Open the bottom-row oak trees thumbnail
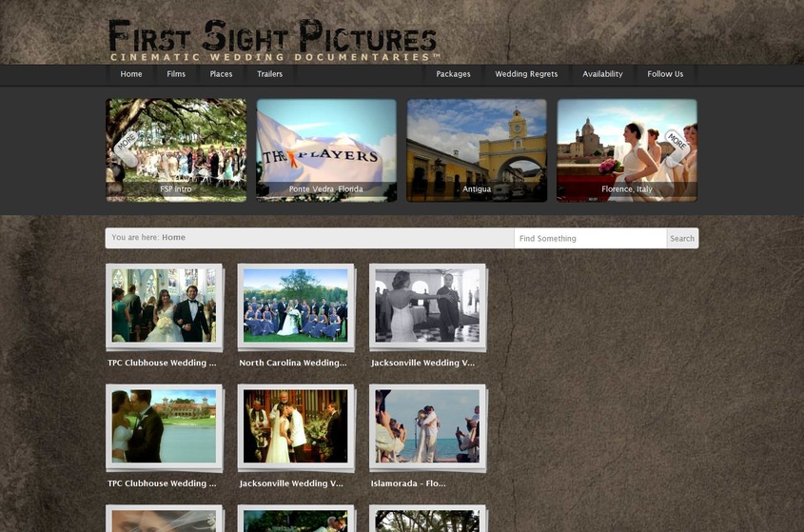804x532 pixels. (427, 518)
